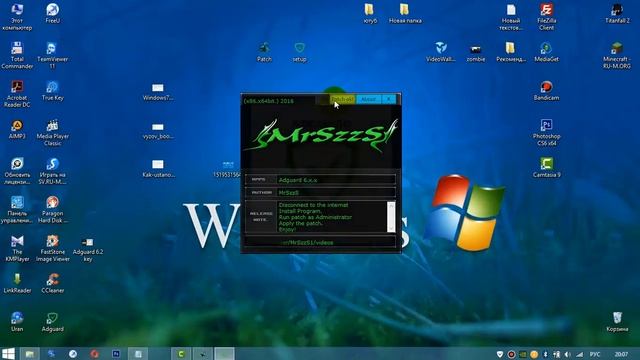Image resolution: width=640 pixels, height=360 pixels.
Task: Select the Bandicam desktop icon
Action: pos(546,90)
